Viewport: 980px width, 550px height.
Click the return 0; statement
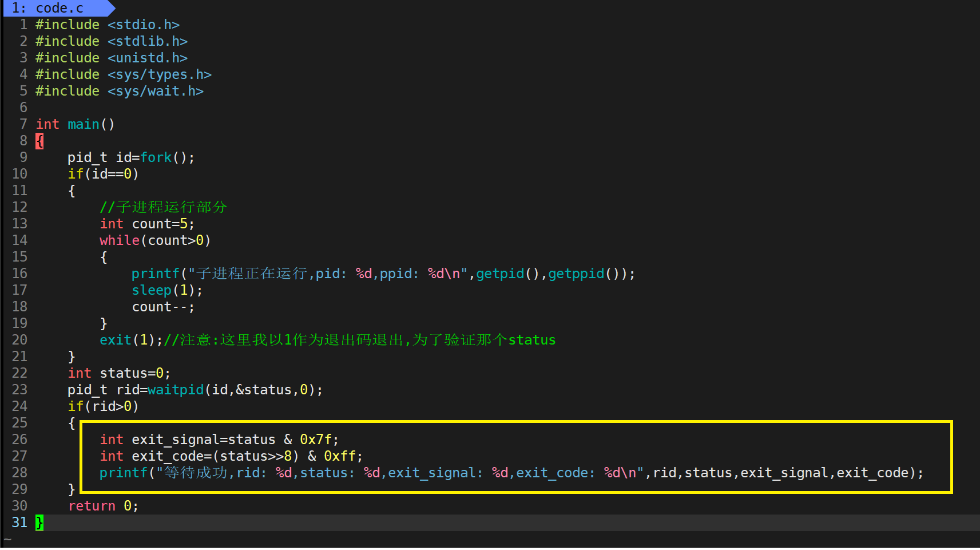pos(103,506)
